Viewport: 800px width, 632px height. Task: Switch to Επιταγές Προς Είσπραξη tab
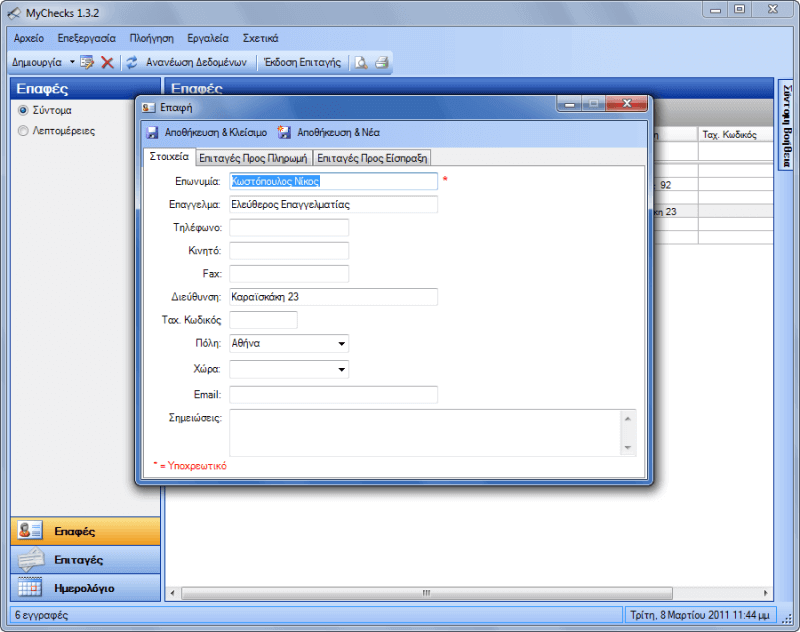click(x=372, y=157)
